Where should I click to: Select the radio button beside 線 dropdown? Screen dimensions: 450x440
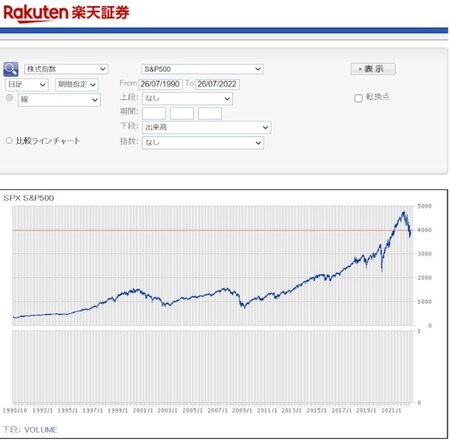click(x=9, y=98)
